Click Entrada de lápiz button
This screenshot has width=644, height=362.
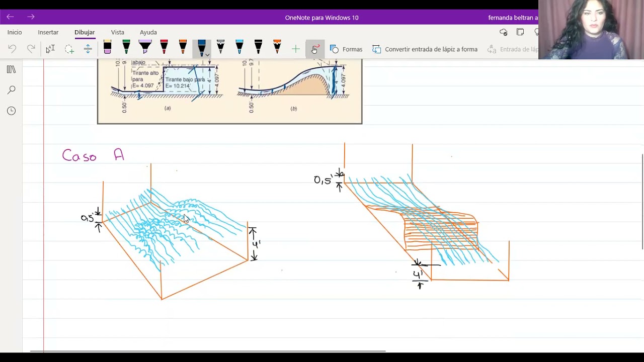point(513,49)
